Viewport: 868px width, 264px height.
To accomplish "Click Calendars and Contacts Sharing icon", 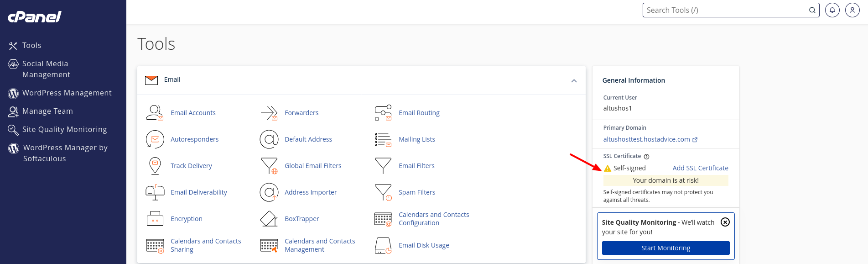I will point(155,246).
